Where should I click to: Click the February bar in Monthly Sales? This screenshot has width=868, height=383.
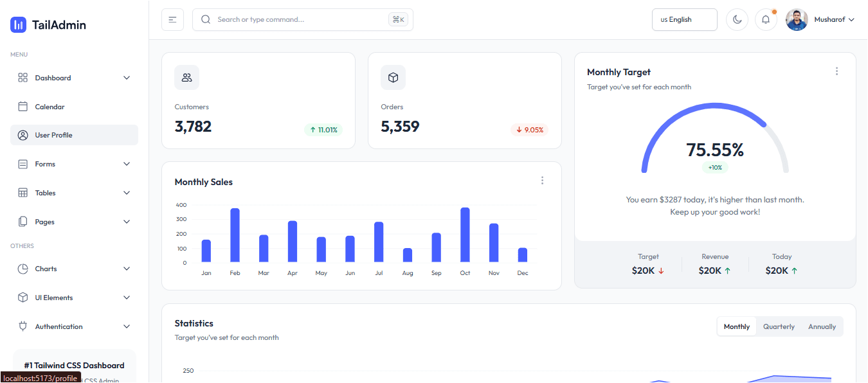tap(235, 235)
